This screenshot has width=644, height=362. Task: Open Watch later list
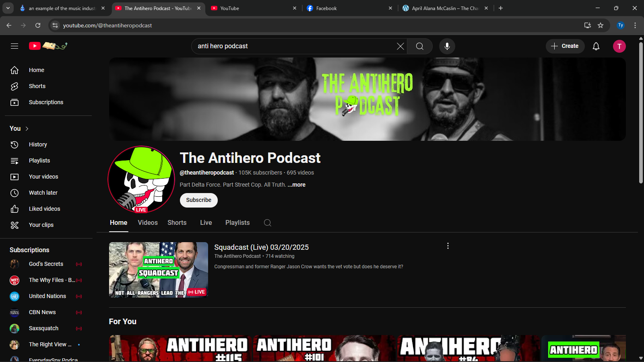[48, 193]
